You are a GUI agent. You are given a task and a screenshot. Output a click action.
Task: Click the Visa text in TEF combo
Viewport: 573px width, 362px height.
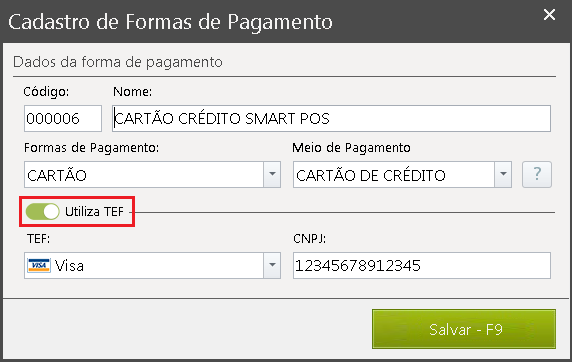click(x=69, y=266)
